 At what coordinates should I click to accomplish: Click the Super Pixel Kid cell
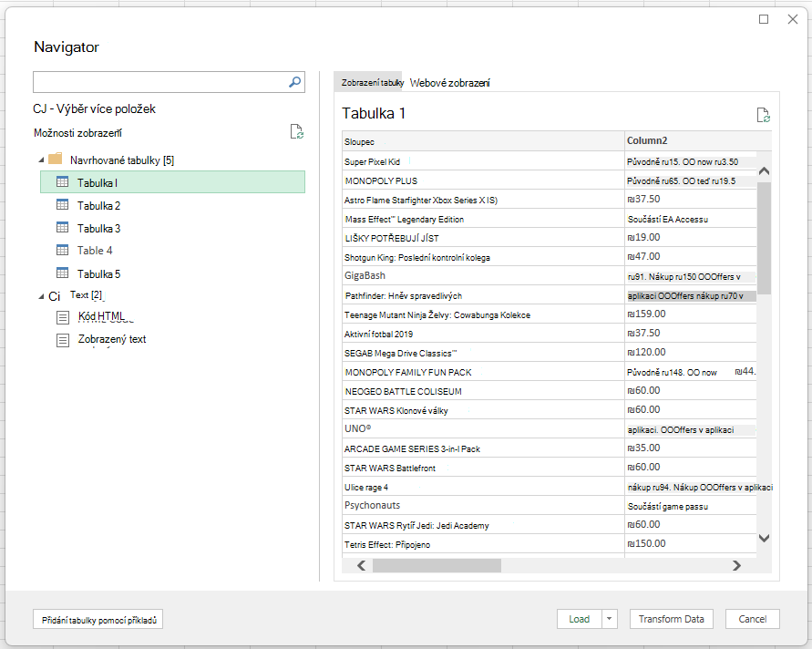483,161
